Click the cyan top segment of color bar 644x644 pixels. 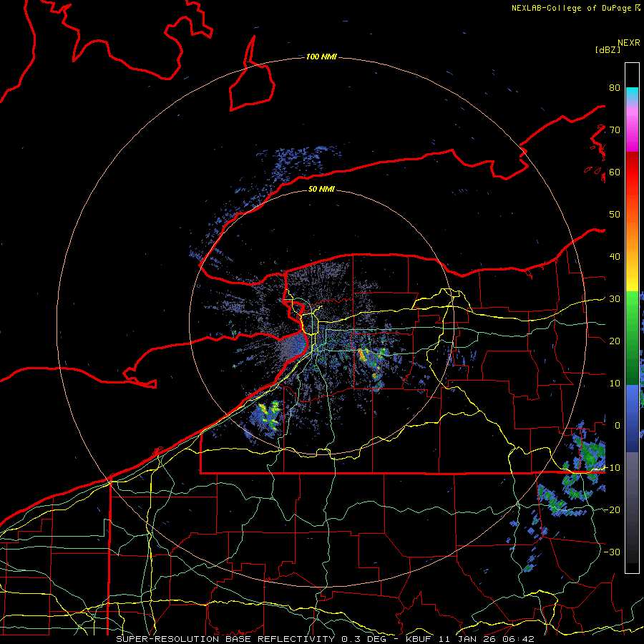coord(632,94)
